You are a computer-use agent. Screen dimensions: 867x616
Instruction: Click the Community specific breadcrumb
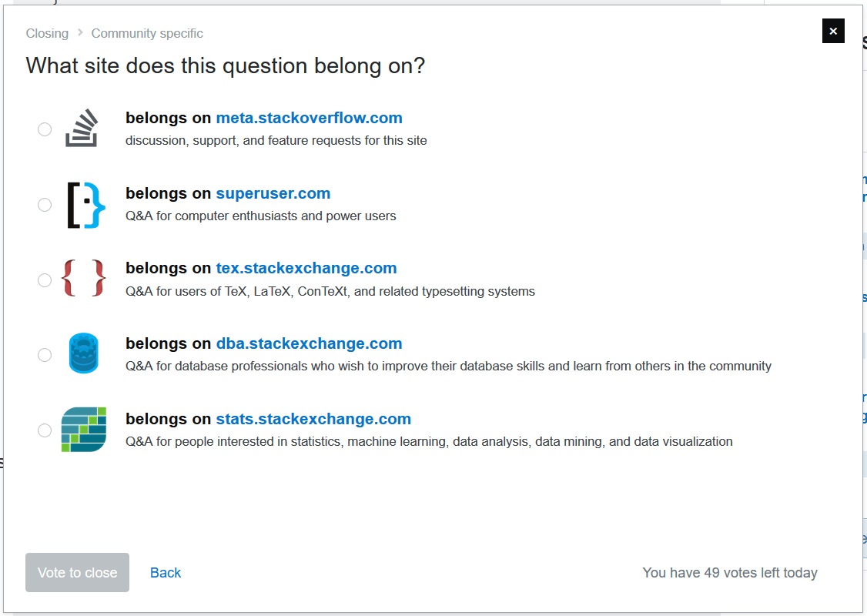[147, 33]
